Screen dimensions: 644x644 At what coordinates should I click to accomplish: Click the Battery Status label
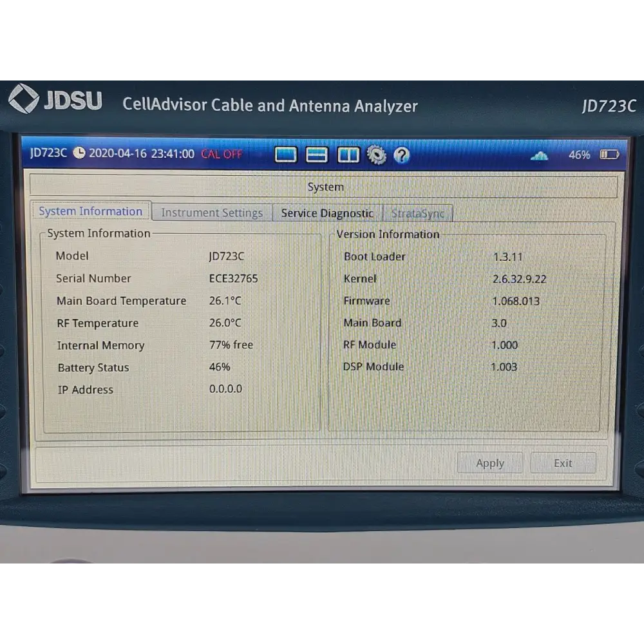tap(93, 368)
